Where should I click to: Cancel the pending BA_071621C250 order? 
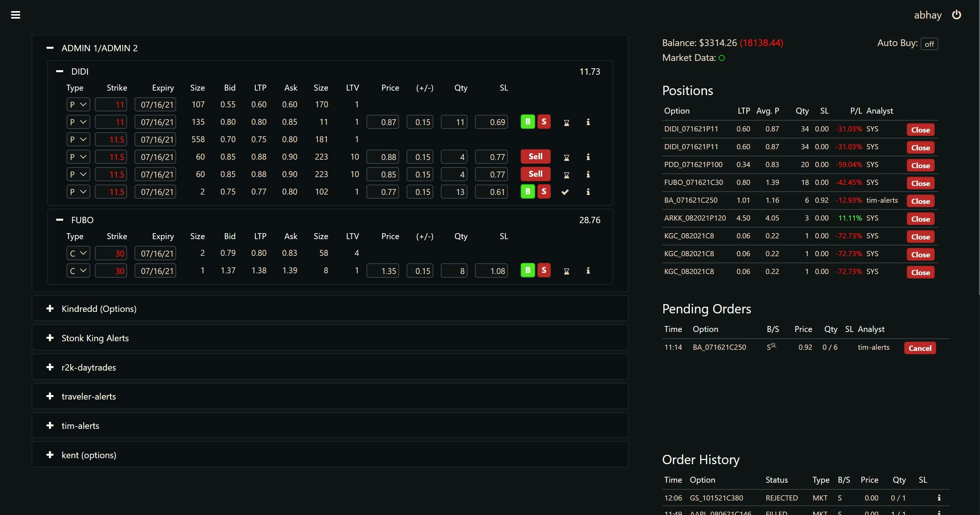919,348
